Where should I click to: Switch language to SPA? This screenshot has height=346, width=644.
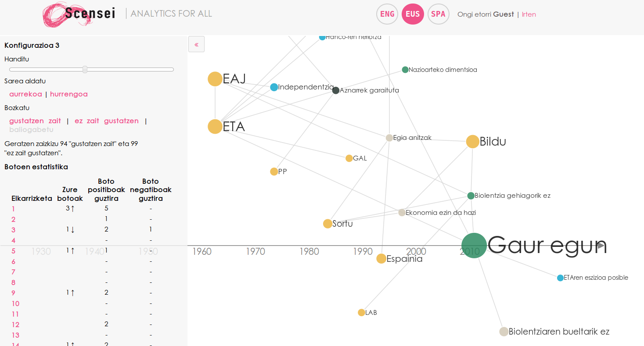tap(438, 14)
